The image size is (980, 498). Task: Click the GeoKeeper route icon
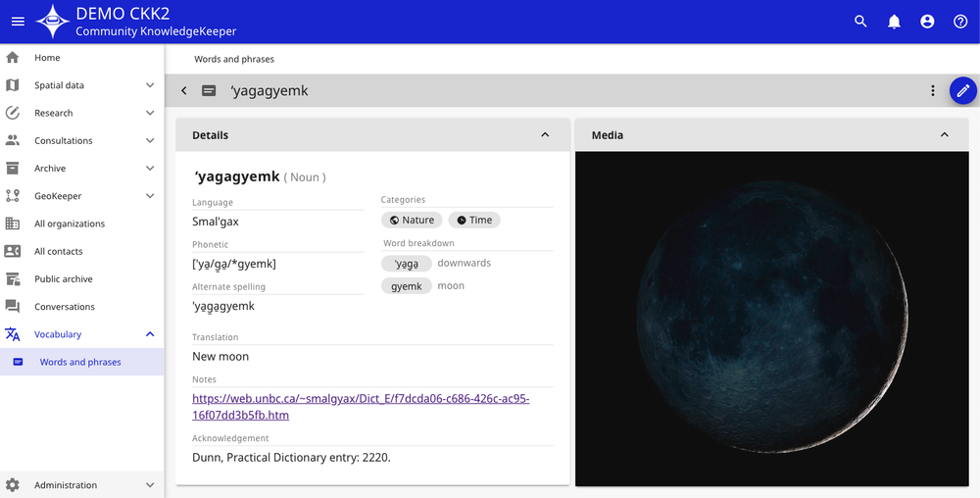12,196
